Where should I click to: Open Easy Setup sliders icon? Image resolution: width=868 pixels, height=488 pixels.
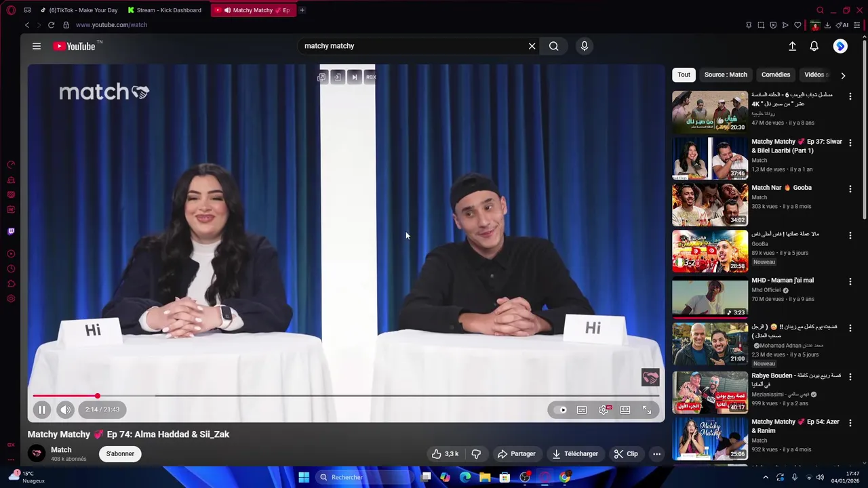(857, 25)
